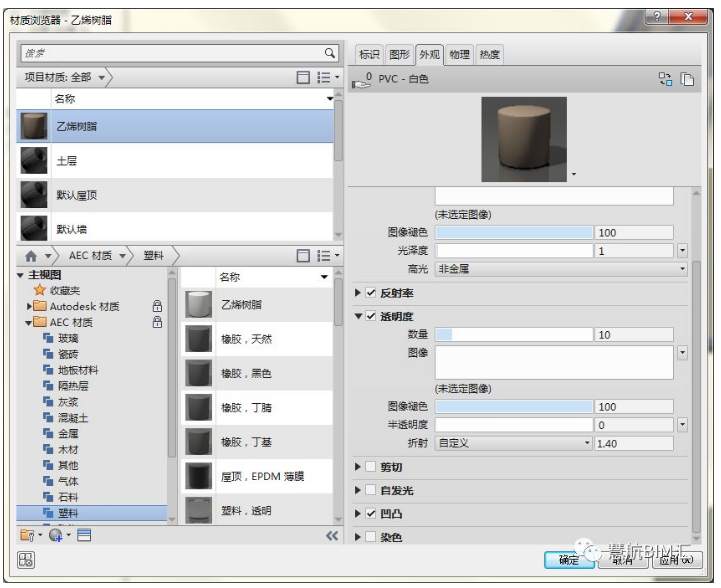Click the replace asset icon beside PVC

665,79
